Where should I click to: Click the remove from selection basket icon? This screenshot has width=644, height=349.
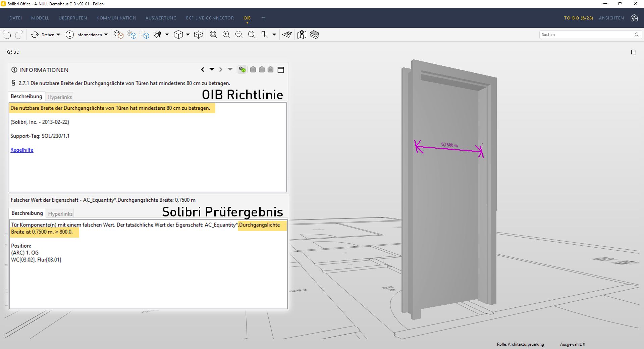[x=262, y=69]
